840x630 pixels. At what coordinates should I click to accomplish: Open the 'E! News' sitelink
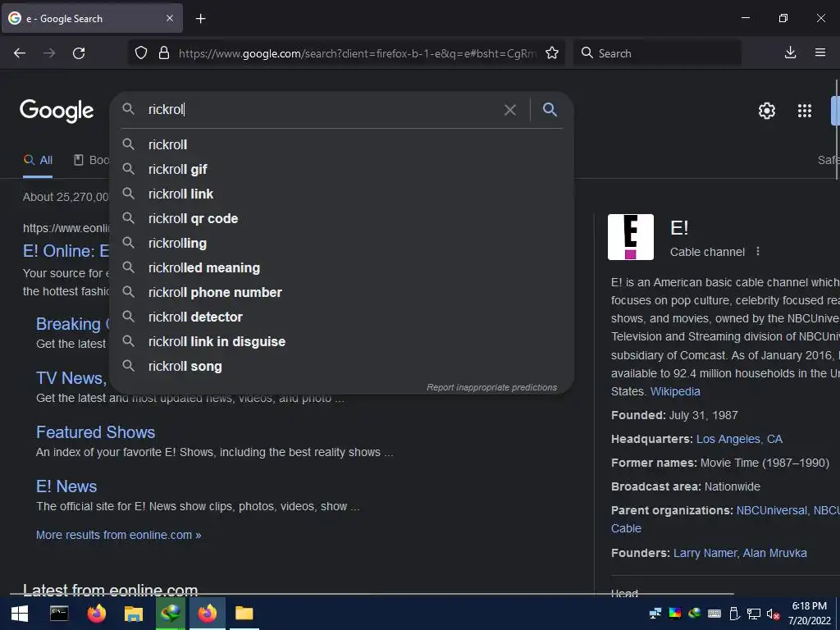tap(66, 486)
